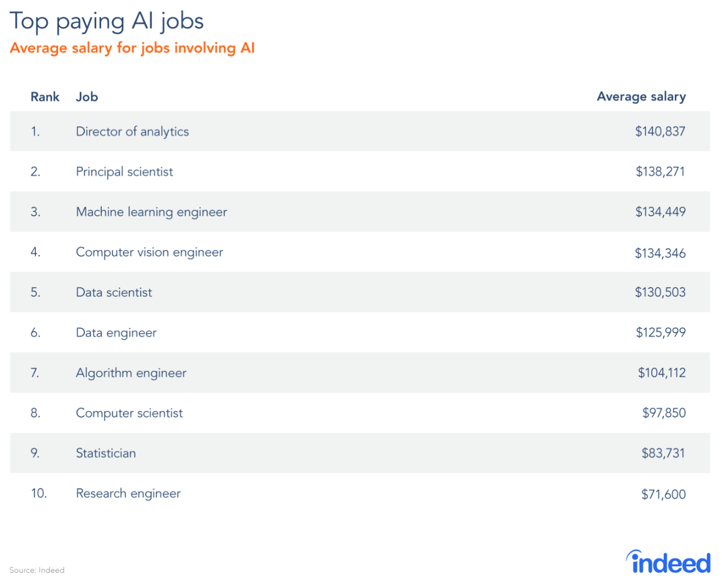Select Data scientist job name

pos(114,292)
